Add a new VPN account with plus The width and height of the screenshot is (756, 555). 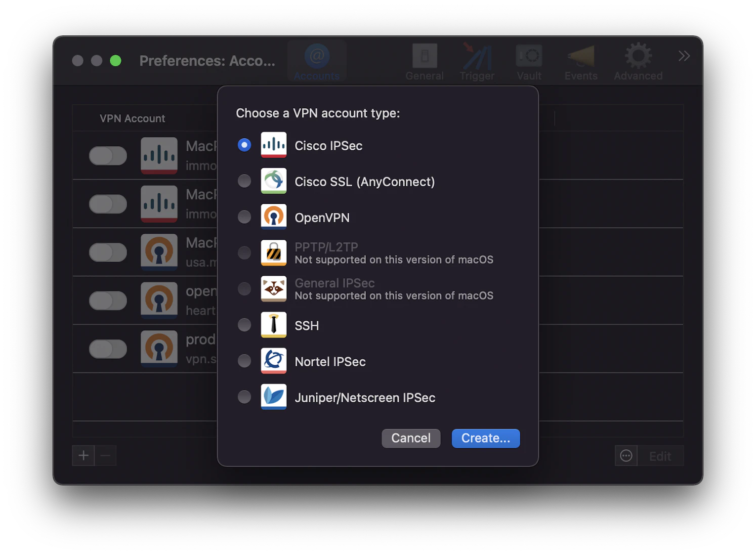tap(83, 456)
